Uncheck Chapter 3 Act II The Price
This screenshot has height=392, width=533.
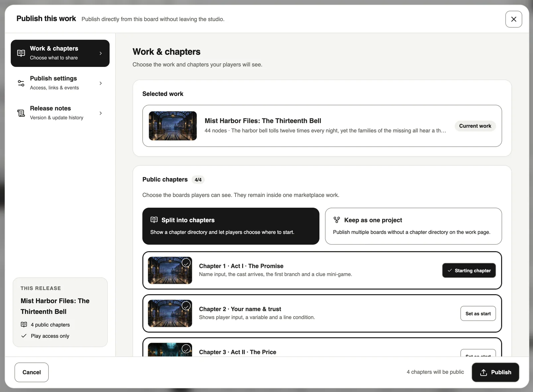[x=186, y=349]
